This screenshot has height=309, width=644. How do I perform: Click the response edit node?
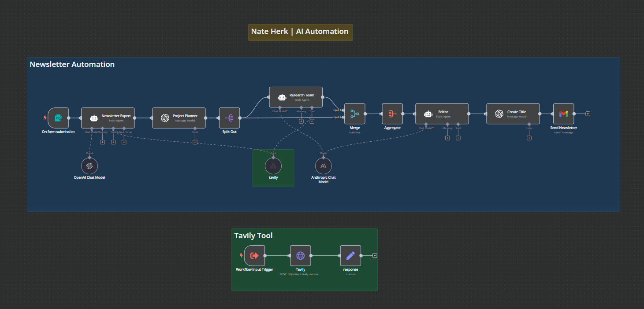tap(350, 256)
